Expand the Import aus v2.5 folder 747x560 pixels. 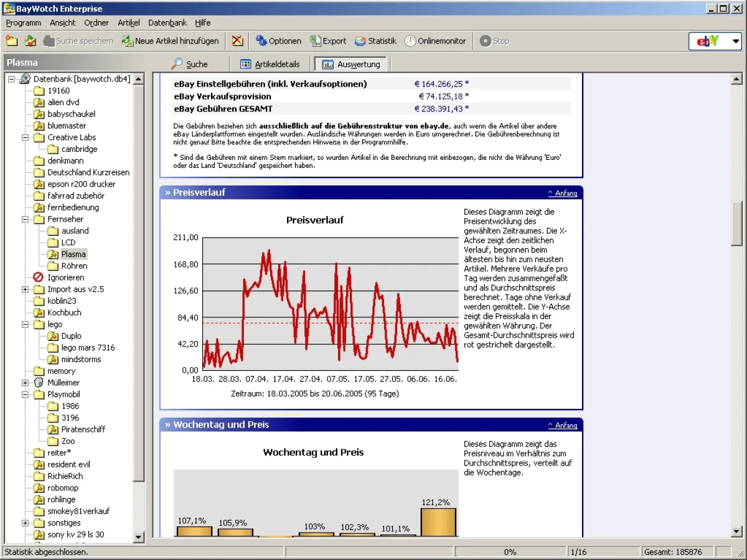click(x=26, y=289)
